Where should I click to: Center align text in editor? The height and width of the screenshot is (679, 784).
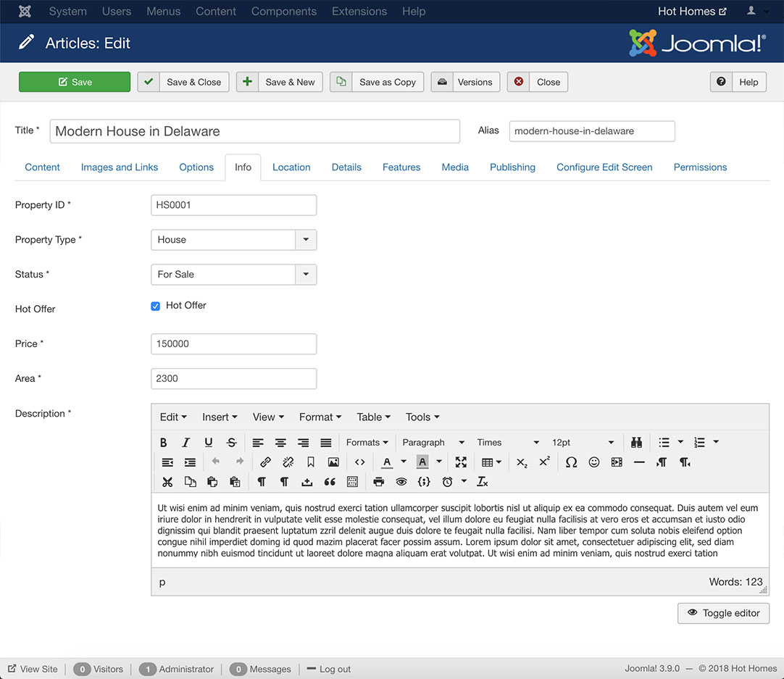(280, 443)
